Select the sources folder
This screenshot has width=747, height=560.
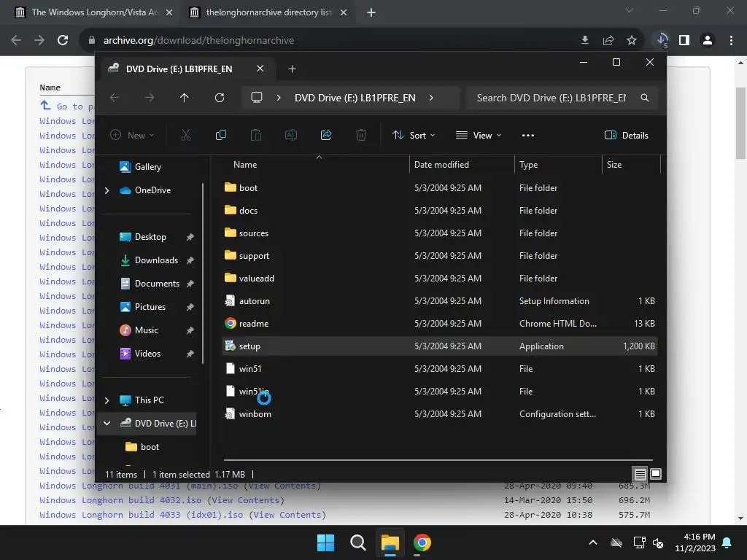(x=439, y=233)
